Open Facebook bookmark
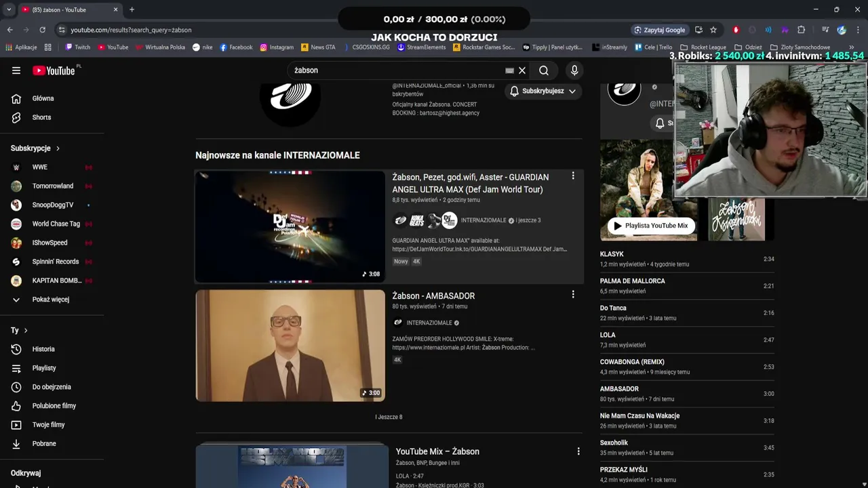The image size is (868, 488). [235, 47]
